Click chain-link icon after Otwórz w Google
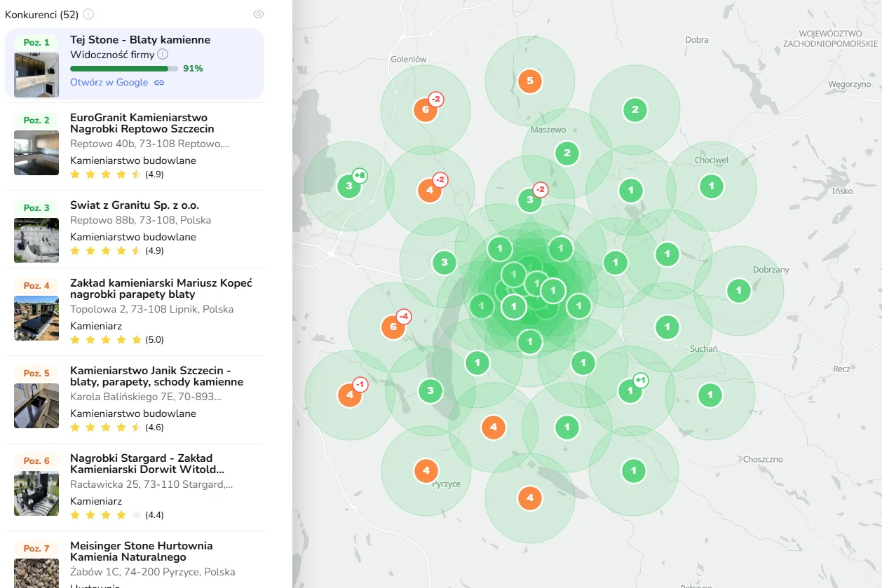The height and width of the screenshot is (588, 882). 159,82
